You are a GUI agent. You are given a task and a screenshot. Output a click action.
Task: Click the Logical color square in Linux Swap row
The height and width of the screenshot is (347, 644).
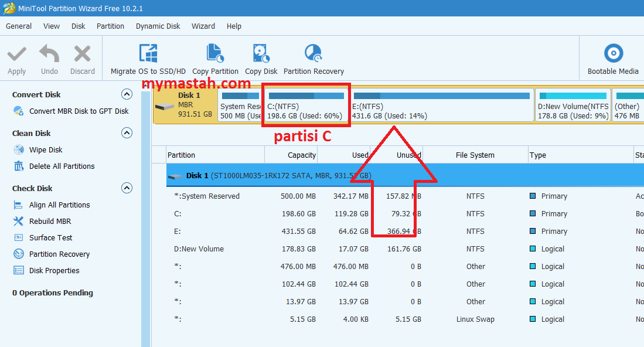click(x=533, y=319)
